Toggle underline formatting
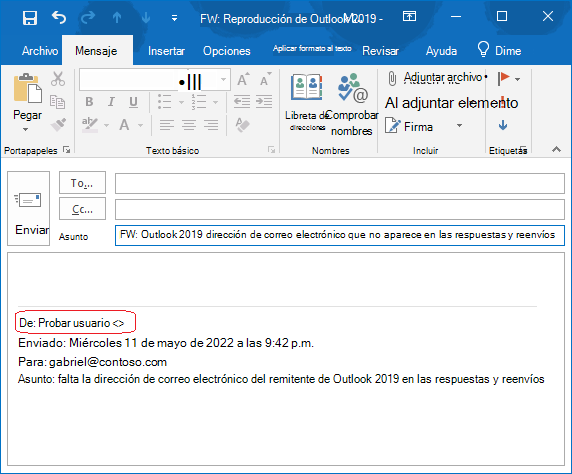This screenshot has height=474, width=572. click(134, 102)
